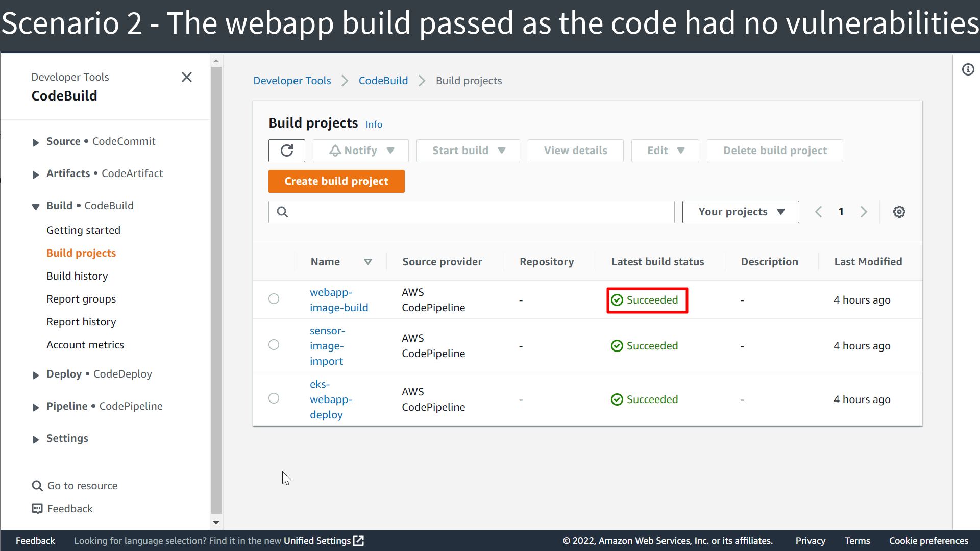Click the Create build project button
980x551 pixels.
click(x=336, y=181)
